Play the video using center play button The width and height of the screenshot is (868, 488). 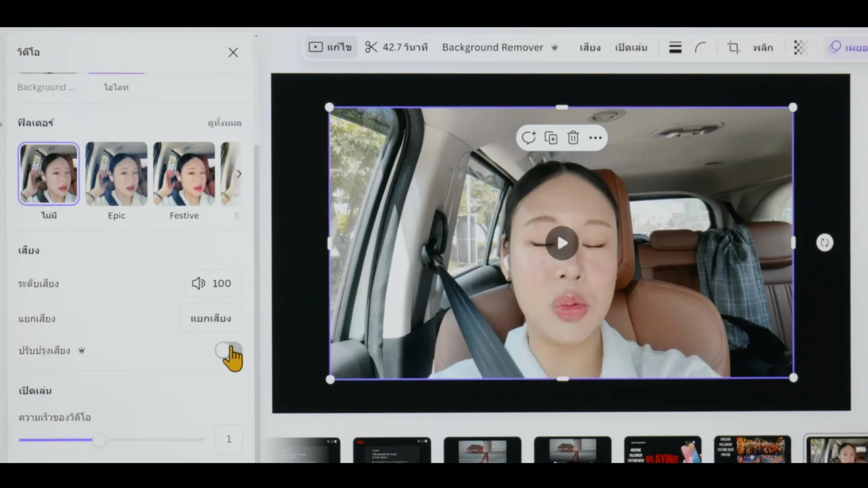coord(562,243)
